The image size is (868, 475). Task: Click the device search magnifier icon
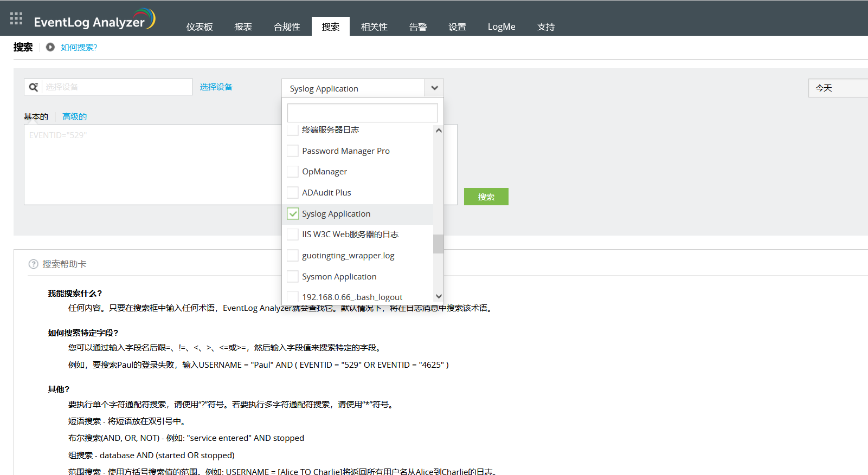(x=33, y=87)
